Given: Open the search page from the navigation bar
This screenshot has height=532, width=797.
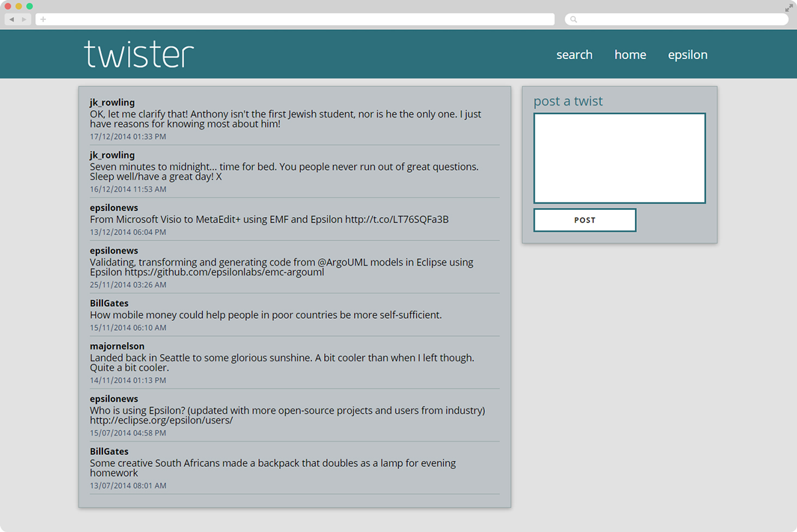Looking at the screenshot, I should (x=574, y=54).
